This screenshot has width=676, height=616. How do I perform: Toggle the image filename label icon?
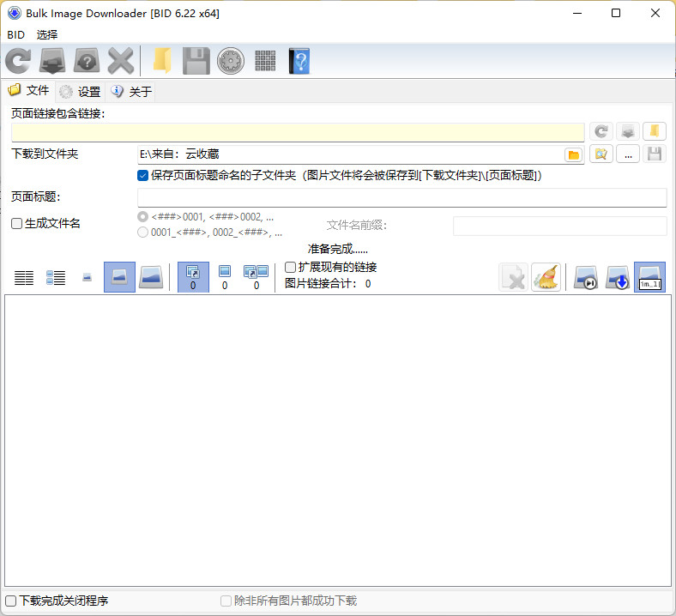click(x=649, y=277)
